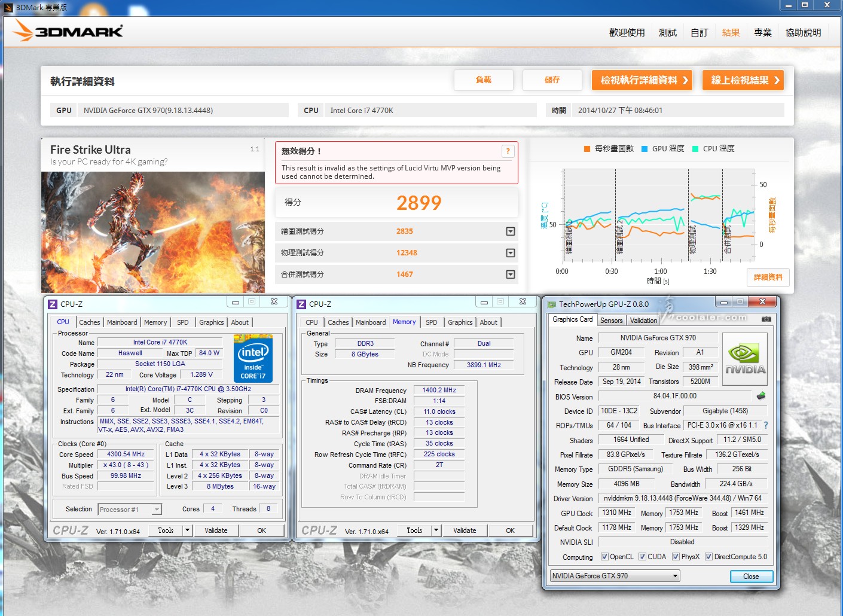Image resolution: width=843 pixels, height=616 pixels.
Task: Open SPD tab in the second CPU-Z window
Action: click(x=432, y=322)
